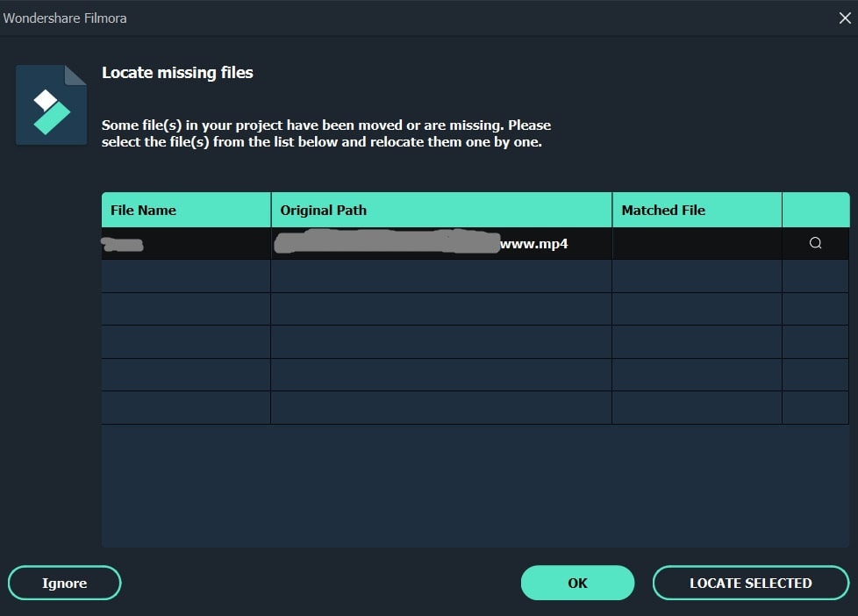Click the Locate missing files heading
Viewport: 858px width, 616px height.
pos(177,73)
